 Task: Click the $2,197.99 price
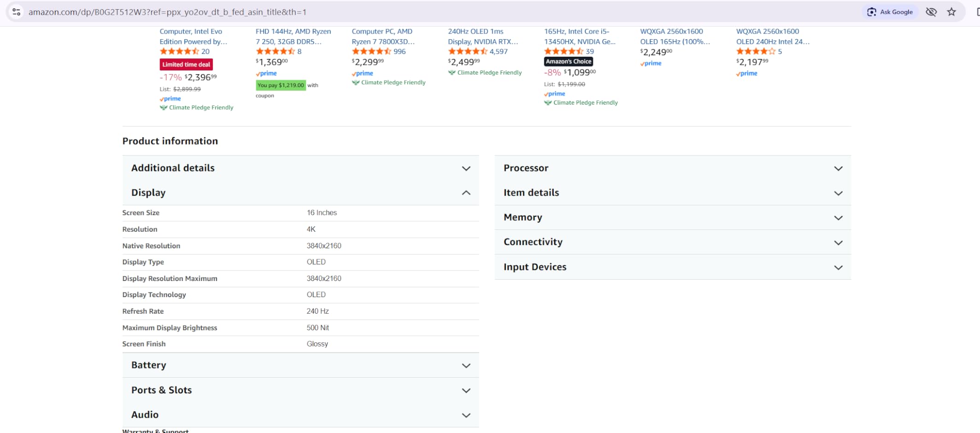click(752, 62)
